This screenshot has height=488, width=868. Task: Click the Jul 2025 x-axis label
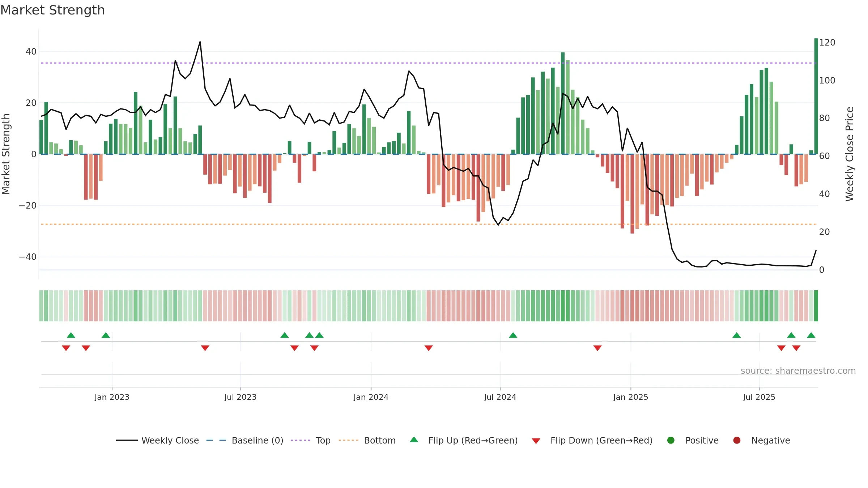[x=759, y=397]
